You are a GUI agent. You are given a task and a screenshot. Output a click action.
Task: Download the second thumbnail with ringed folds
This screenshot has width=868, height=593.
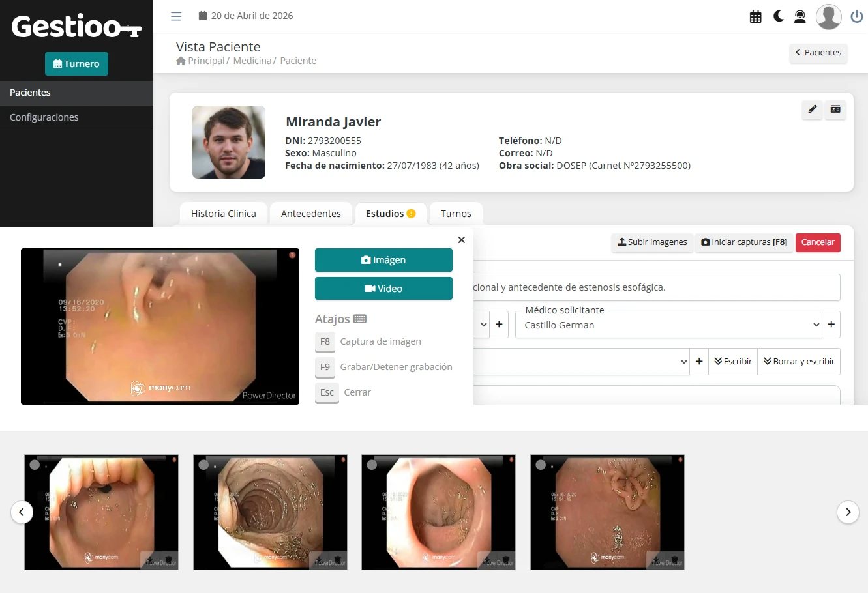click(318, 560)
